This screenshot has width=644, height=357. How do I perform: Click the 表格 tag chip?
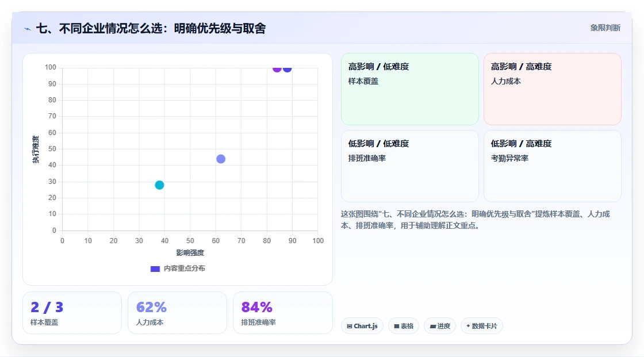click(404, 326)
